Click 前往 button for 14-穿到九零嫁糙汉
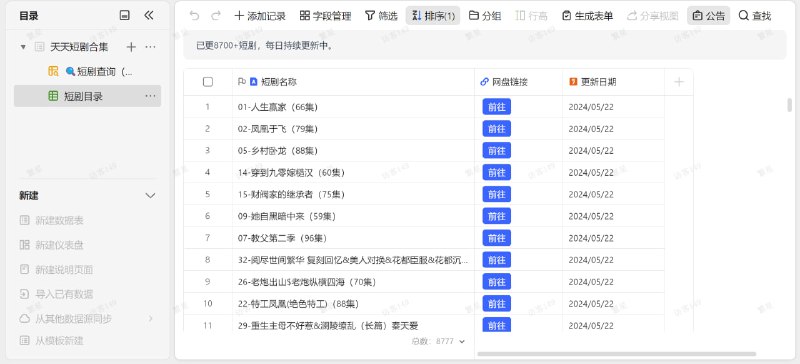 pos(496,173)
